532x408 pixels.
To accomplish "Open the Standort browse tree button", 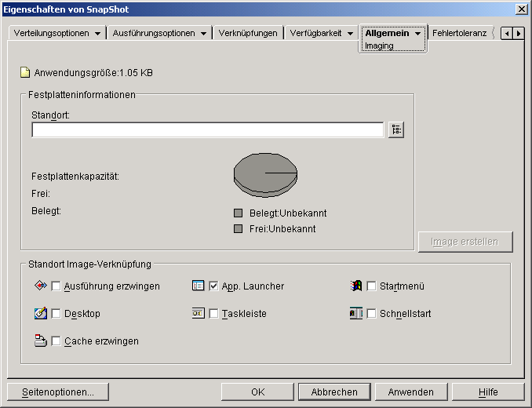I will (396, 130).
